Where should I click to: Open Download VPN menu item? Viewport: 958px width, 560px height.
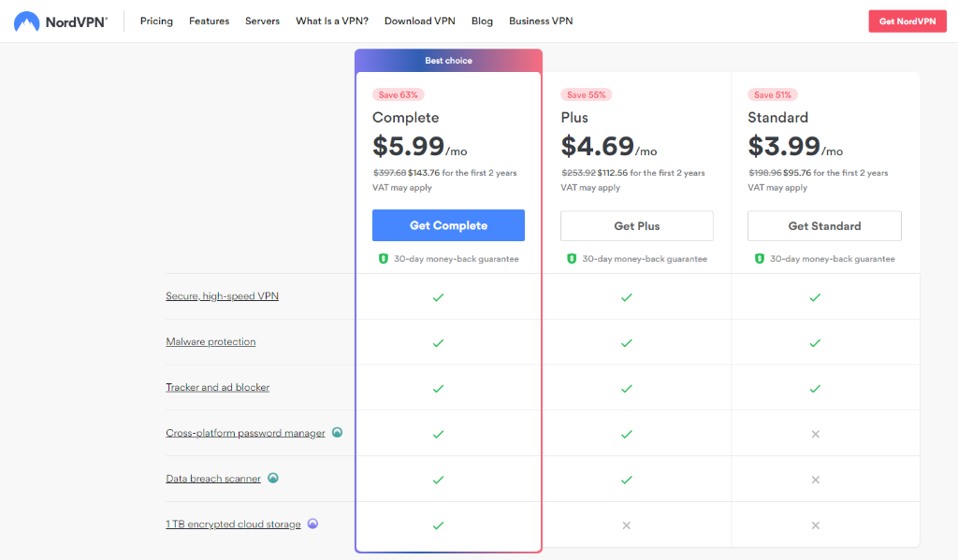(420, 21)
